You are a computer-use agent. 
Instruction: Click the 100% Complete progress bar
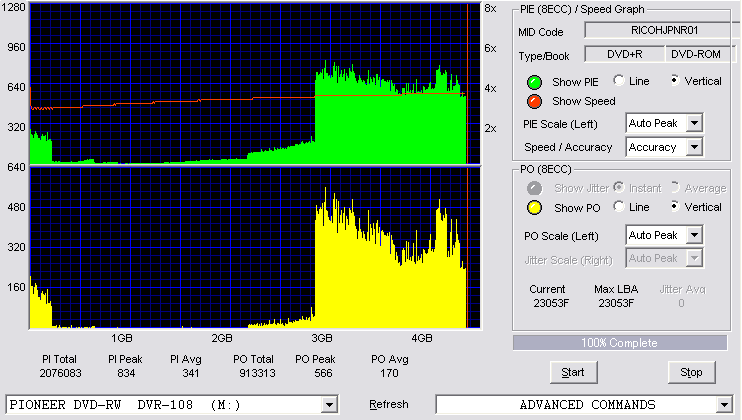620,343
